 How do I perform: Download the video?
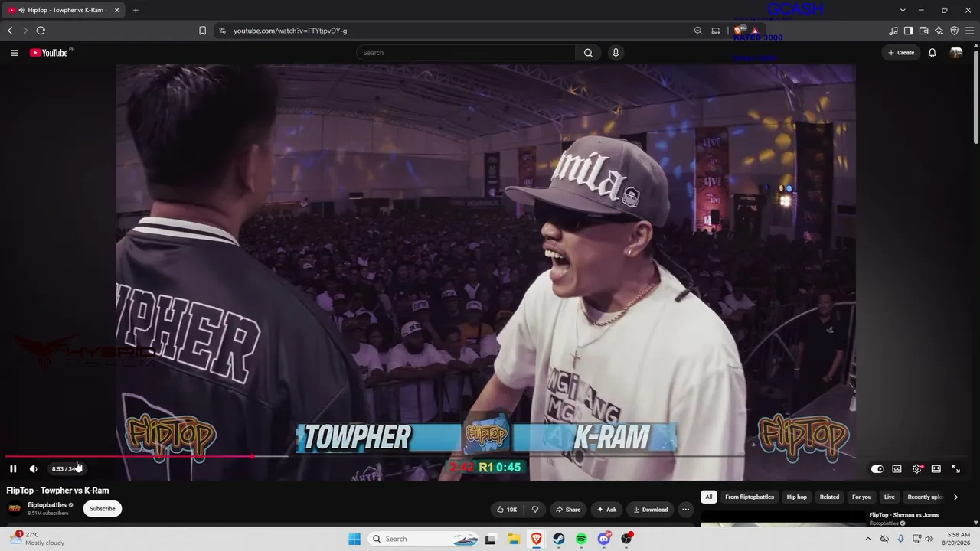tap(650, 510)
